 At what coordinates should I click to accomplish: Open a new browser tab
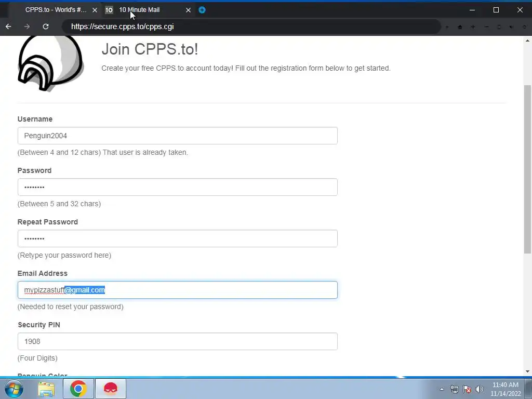click(202, 10)
